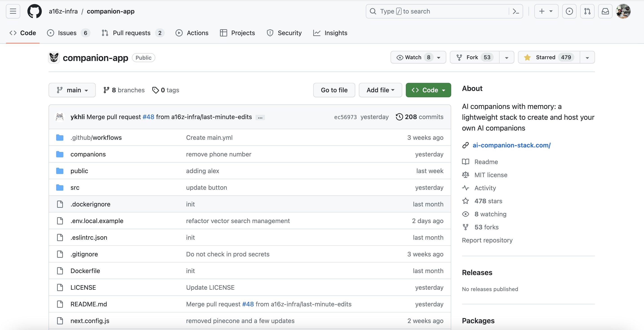Switch to the Actions tab
This screenshot has width=644, height=330.
coord(192,33)
